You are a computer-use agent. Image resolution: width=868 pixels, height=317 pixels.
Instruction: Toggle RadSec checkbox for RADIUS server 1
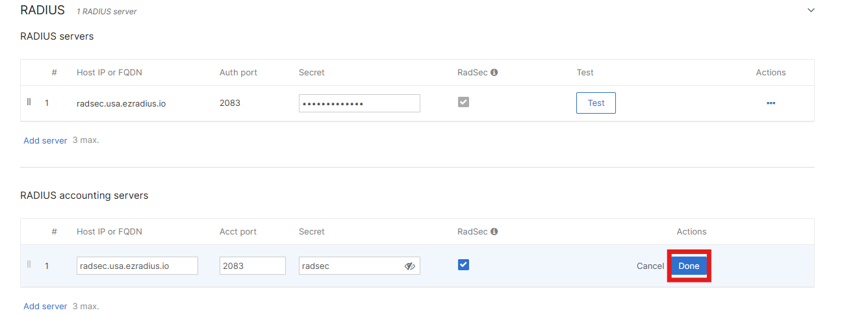click(463, 102)
